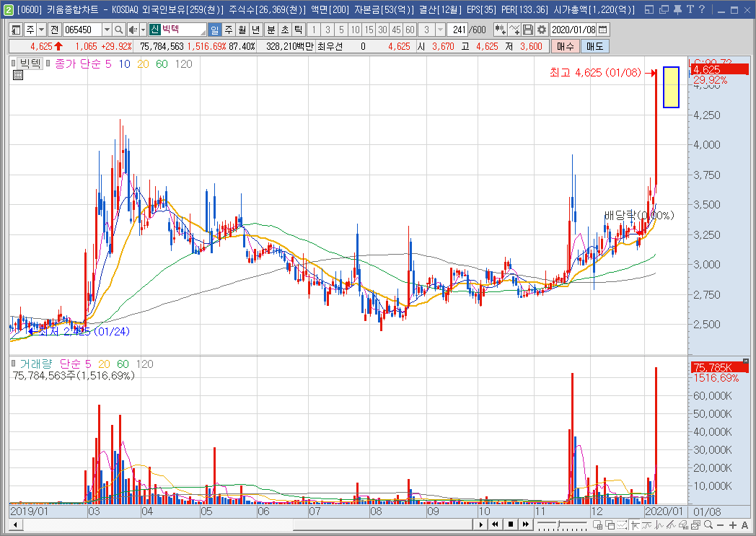The height and width of the screenshot is (536, 756).
Task: Select the 20-day price moving average label
Action: 144,64
